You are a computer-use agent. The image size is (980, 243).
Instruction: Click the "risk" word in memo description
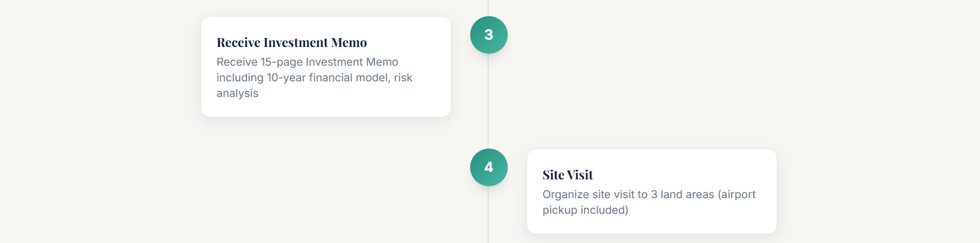tap(403, 78)
